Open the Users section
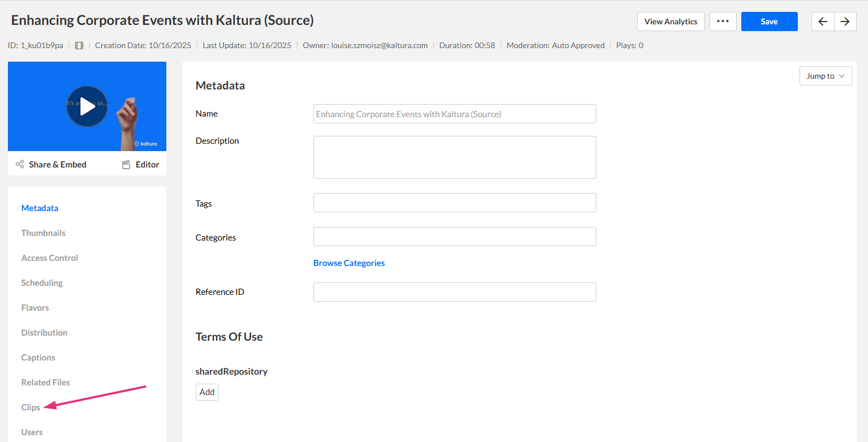The width and height of the screenshot is (868, 442). click(x=32, y=432)
